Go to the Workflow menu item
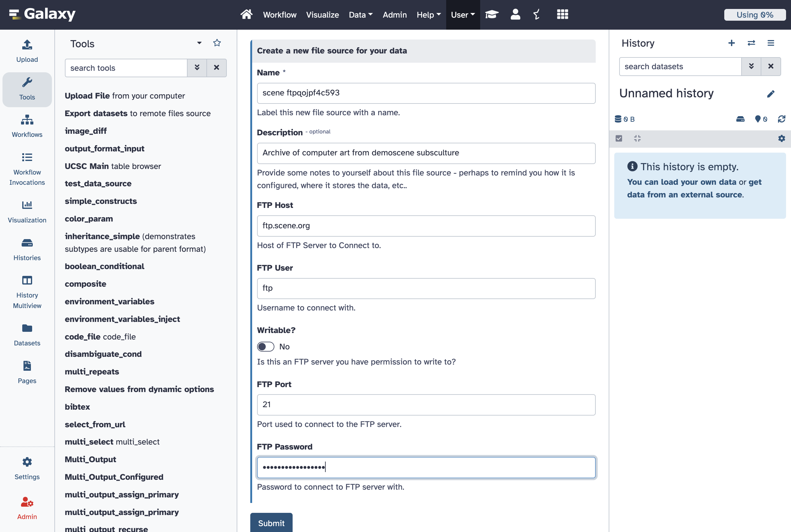This screenshot has width=791, height=532. [x=279, y=15]
